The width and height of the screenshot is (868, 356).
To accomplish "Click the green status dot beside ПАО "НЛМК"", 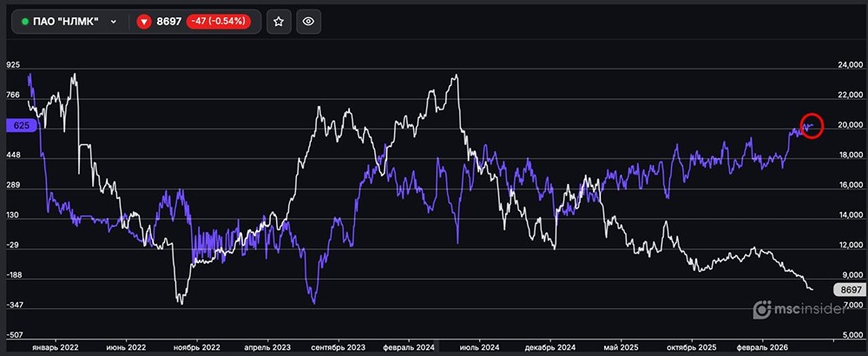I will point(25,22).
